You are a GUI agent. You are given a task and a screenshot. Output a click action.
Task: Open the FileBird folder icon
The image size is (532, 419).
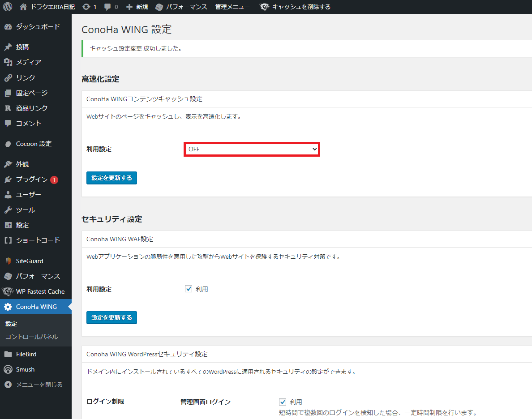(8, 354)
